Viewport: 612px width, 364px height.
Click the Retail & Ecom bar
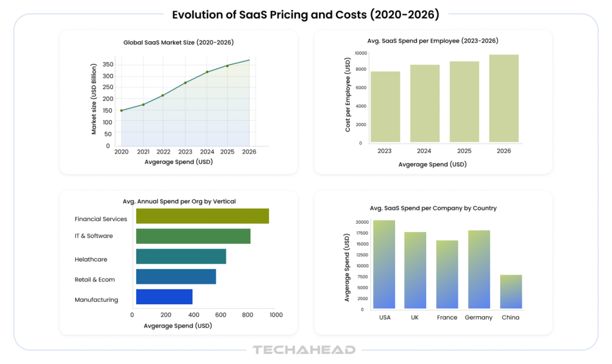tap(176, 277)
